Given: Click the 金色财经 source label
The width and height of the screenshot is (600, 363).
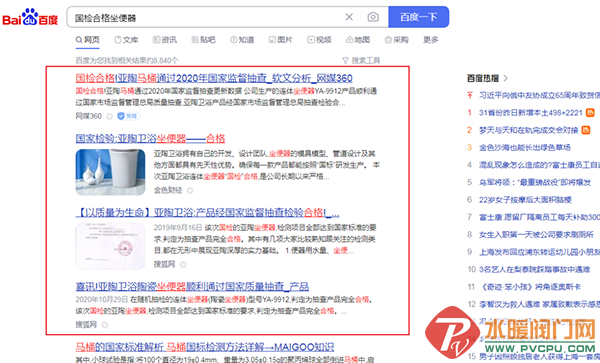Looking at the screenshot, I should (x=168, y=190).
